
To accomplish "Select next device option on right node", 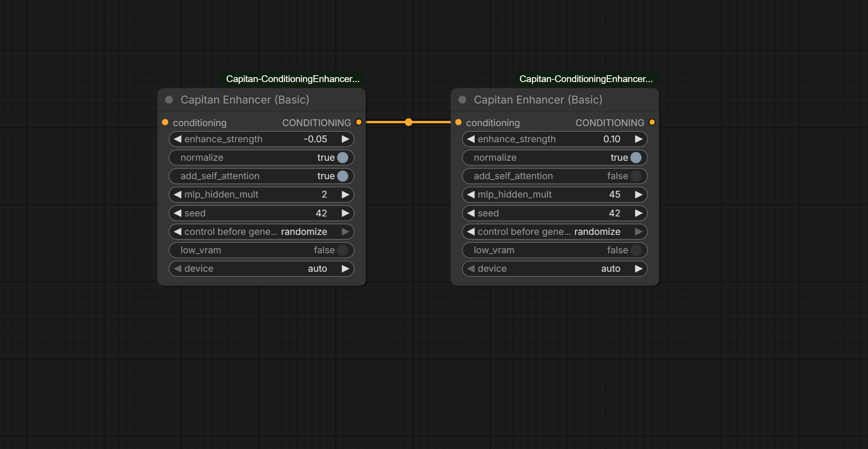I will click(x=638, y=269).
